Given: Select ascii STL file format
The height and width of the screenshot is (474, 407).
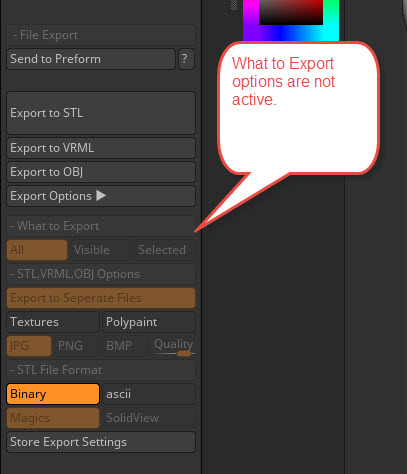Looking at the screenshot, I should point(149,394).
